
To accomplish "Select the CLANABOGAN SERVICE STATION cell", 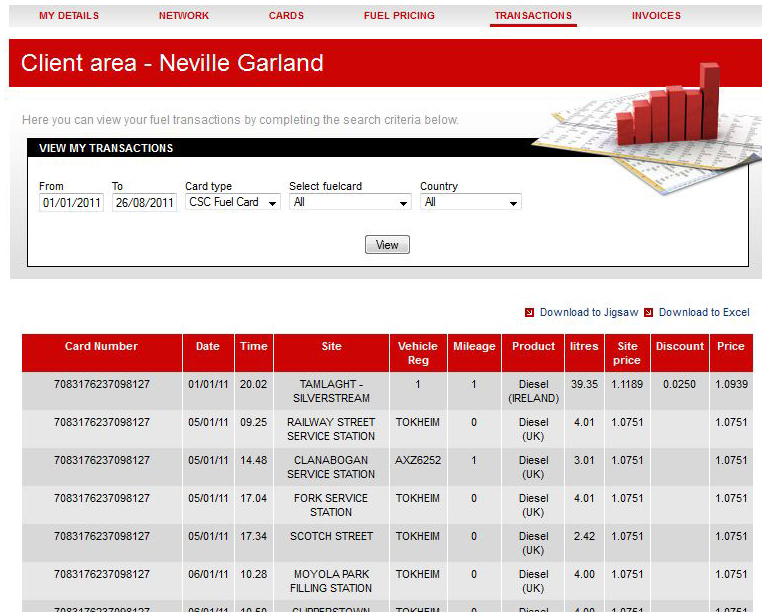I will coord(331,467).
